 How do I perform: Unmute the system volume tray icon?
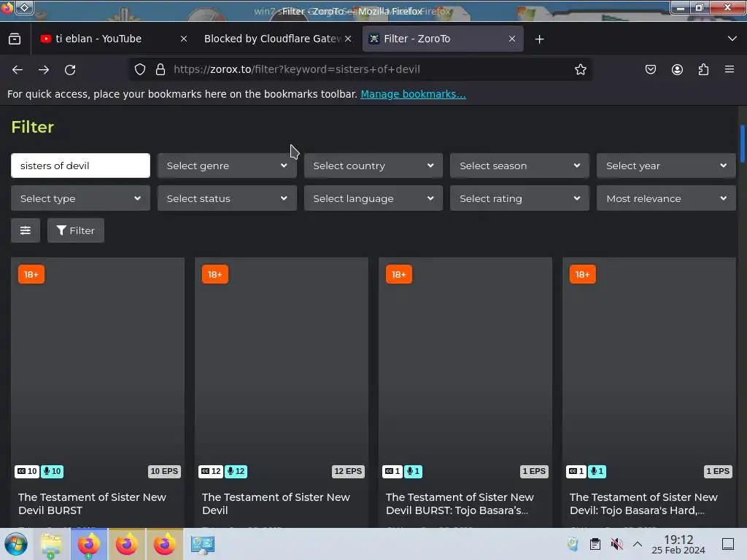[x=617, y=544]
